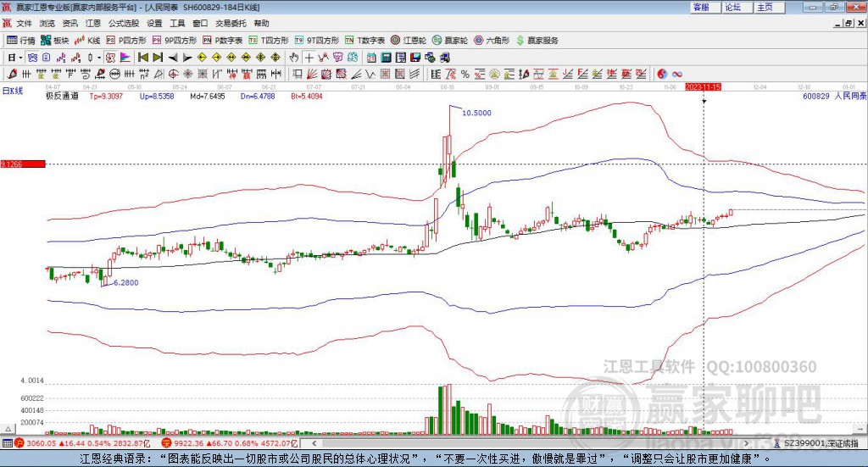Open the T四方形 tool
This screenshot has height=467, width=868.
[x=269, y=41]
